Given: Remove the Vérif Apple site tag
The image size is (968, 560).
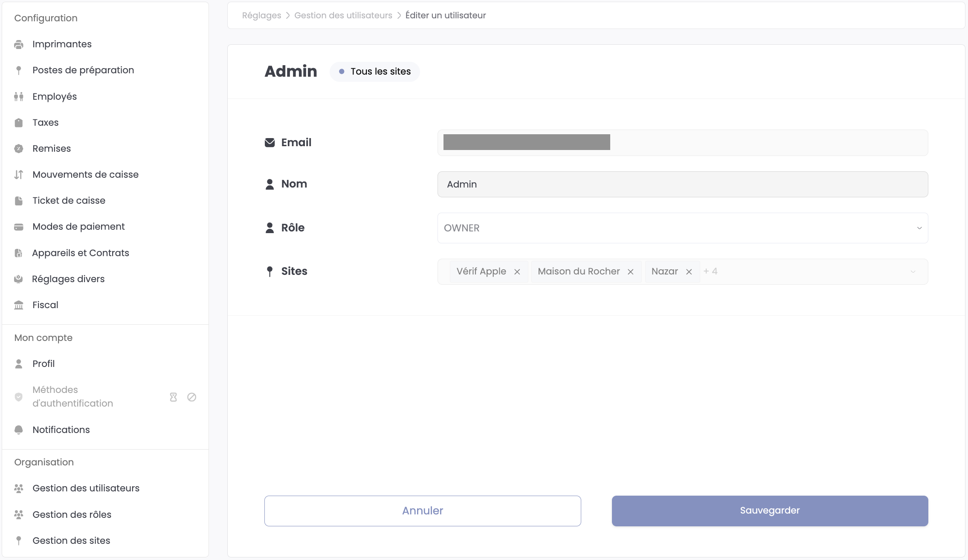Looking at the screenshot, I should [517, 272].
